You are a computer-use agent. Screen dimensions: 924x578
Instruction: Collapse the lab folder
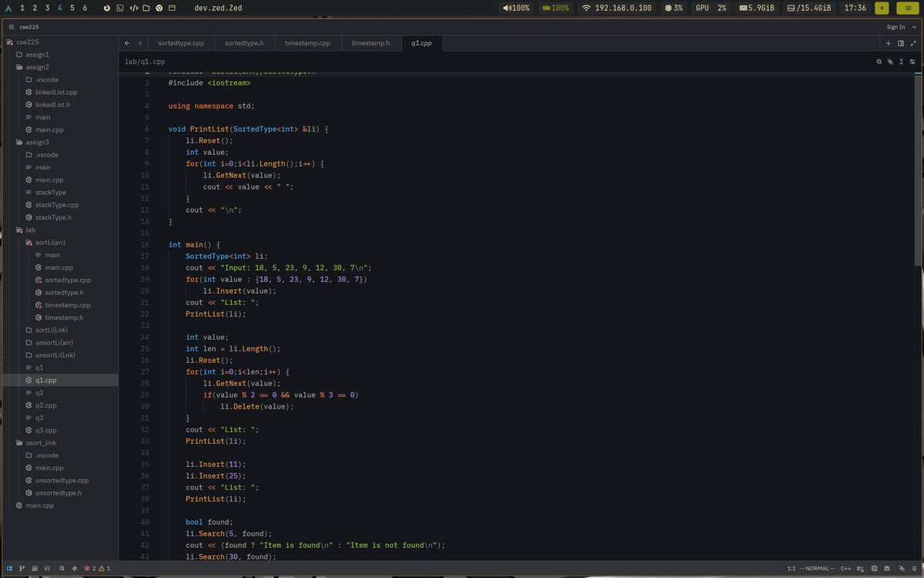coord(59,230)
